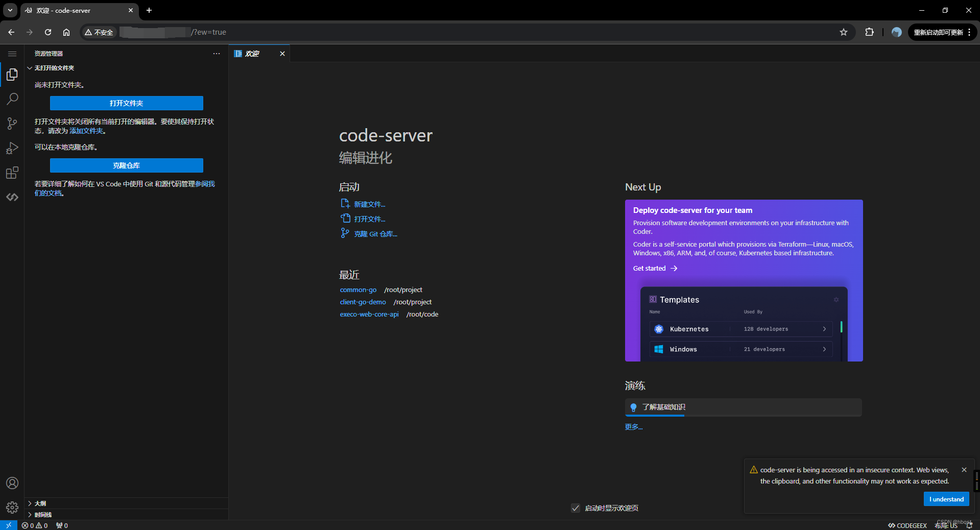Click the browser forward arrow
Screen dimensions: 980x530
pyautogui.click(x=30, y=32)
